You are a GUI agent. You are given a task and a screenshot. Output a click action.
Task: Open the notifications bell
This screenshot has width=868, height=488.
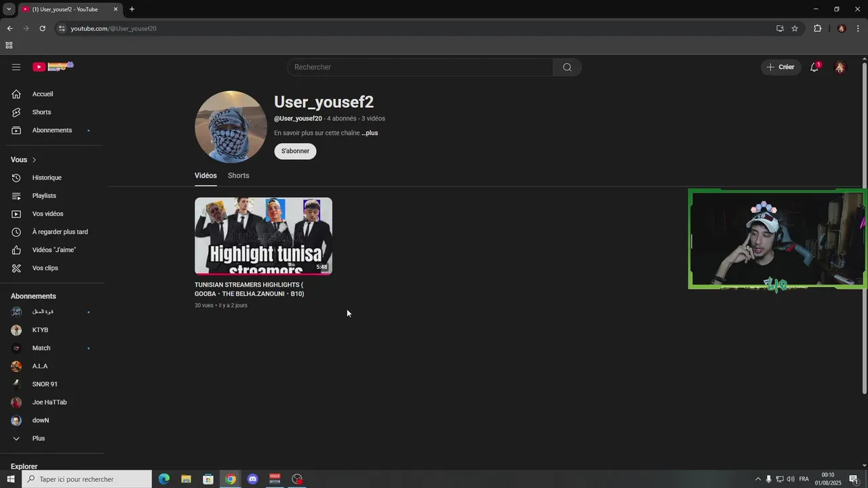[x=814, y=67]
